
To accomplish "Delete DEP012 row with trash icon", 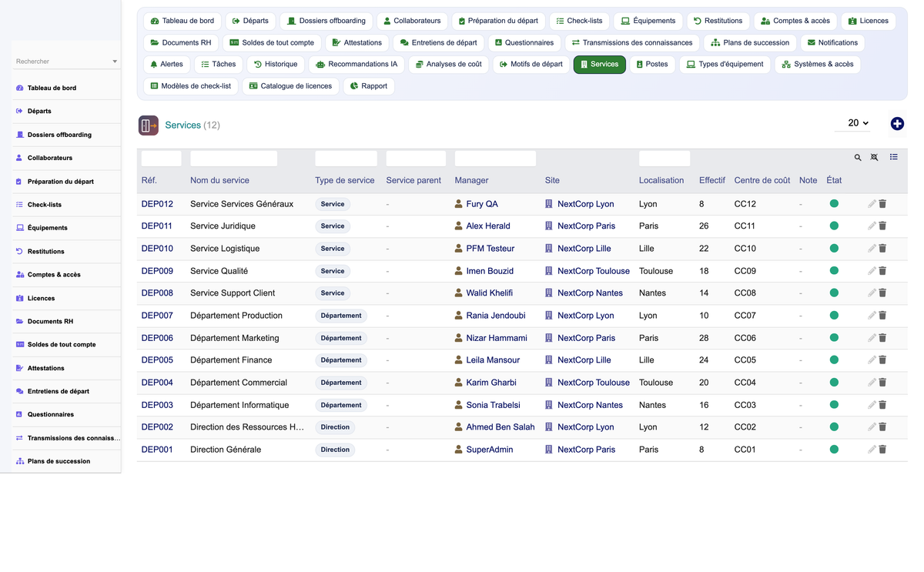I will point(882,204).
